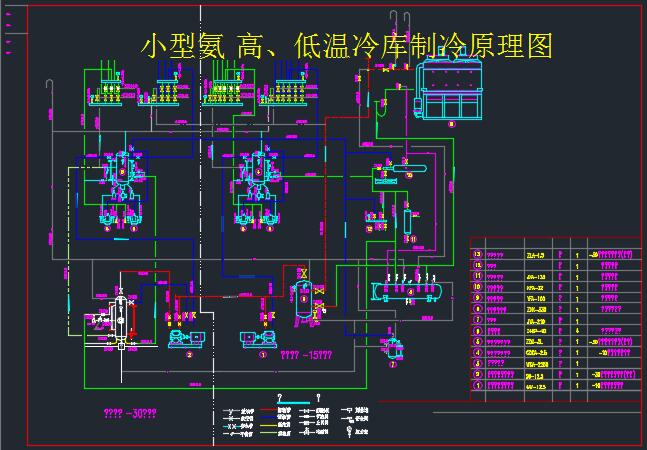Select the left low-pressure circulation vessel numbered 3

[x=122, y=169]
